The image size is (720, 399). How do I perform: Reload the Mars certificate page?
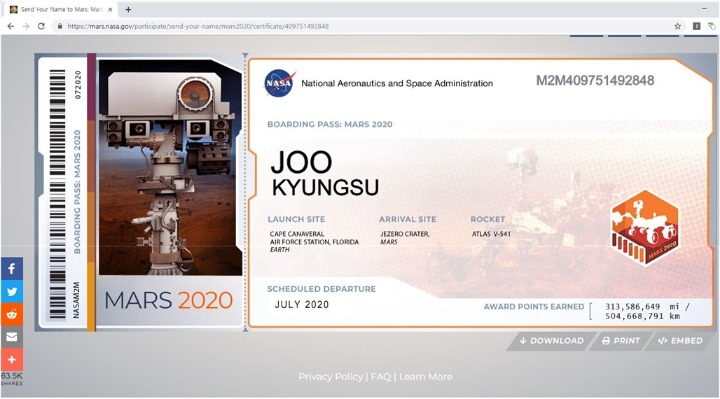point(41,26)
